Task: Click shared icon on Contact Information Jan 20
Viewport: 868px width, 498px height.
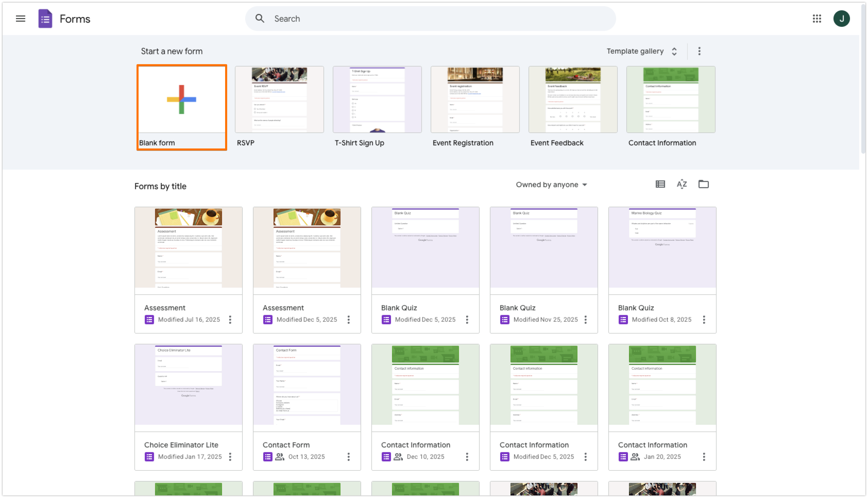Action: click(635, 457)
